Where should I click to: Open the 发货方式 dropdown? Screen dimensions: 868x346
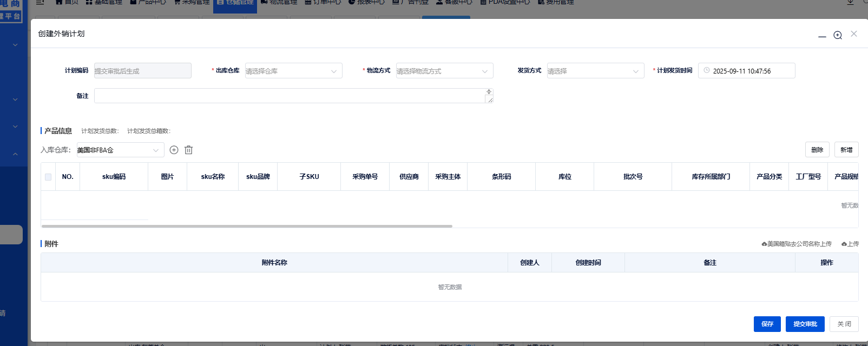(596, 71)
